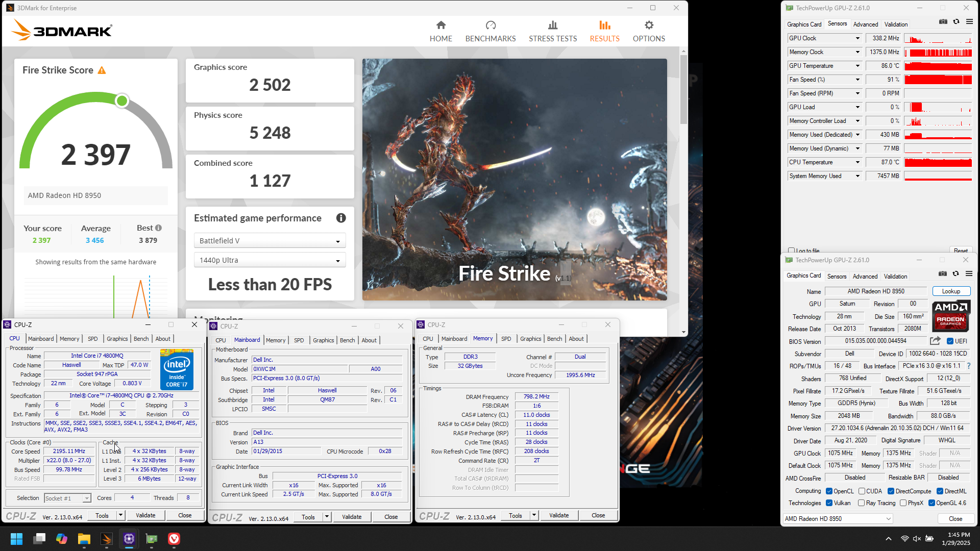
Task: Open the Socket #1 selection dropdown in CPU-Z
Action: point(67,498)
